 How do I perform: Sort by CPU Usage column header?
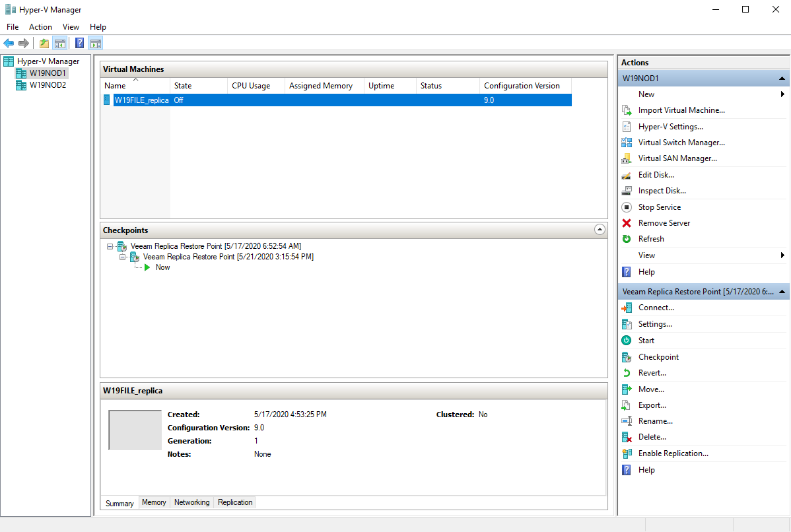point(256,86)
